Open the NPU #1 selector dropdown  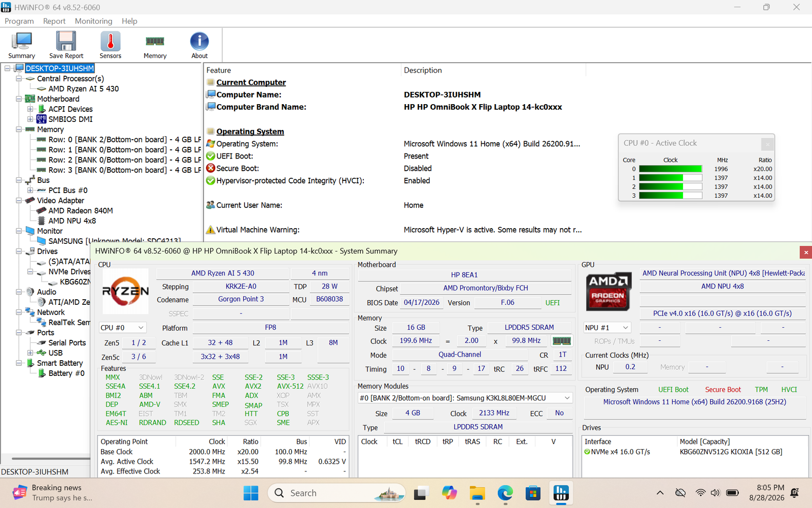[x=607, y=328]
